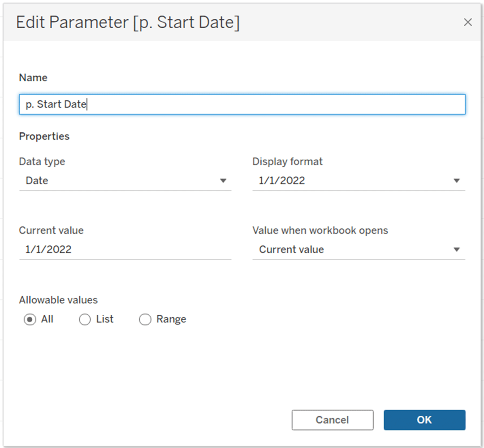
Task: Click the Current value label
Action: pos(51,230)
